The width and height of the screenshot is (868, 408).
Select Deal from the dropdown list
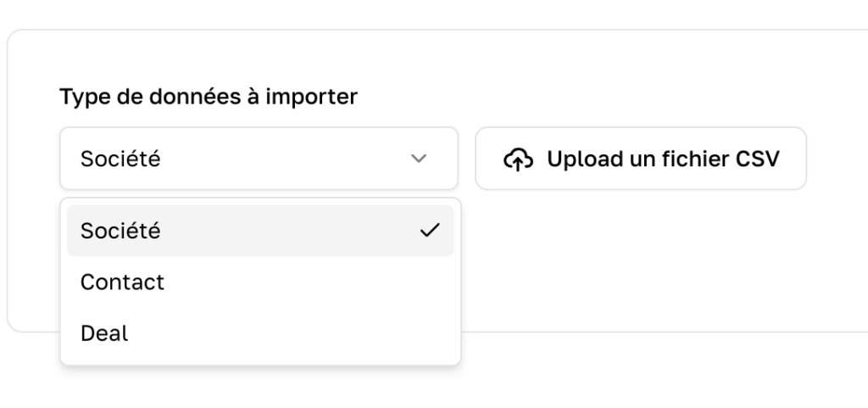coord(104,333)
